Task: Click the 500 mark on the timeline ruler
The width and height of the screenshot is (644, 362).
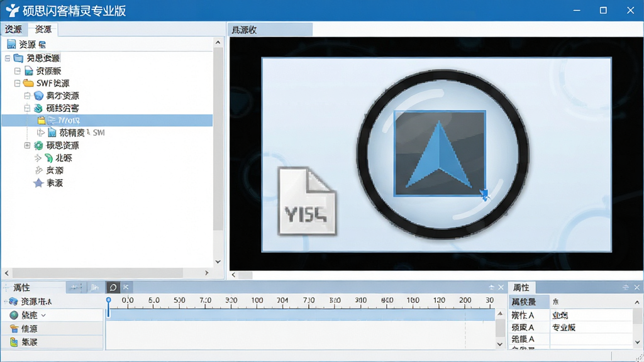Action: tap(179, 300)
